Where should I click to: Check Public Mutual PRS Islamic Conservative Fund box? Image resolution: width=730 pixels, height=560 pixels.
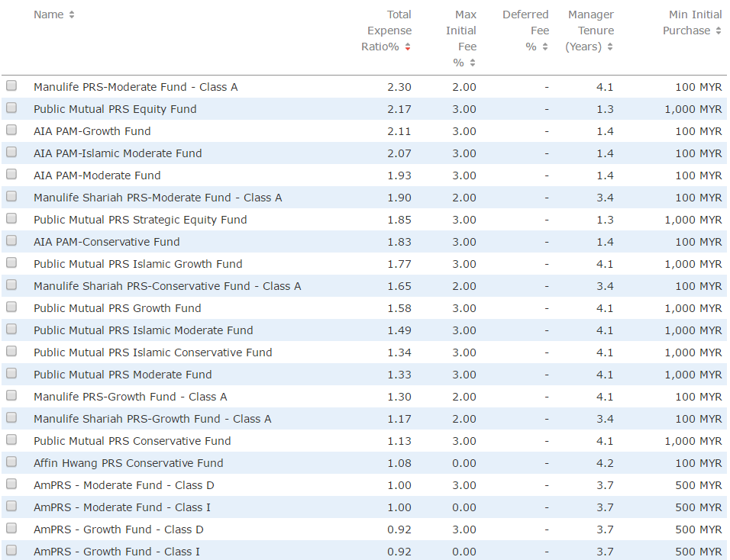coord(11,351)
